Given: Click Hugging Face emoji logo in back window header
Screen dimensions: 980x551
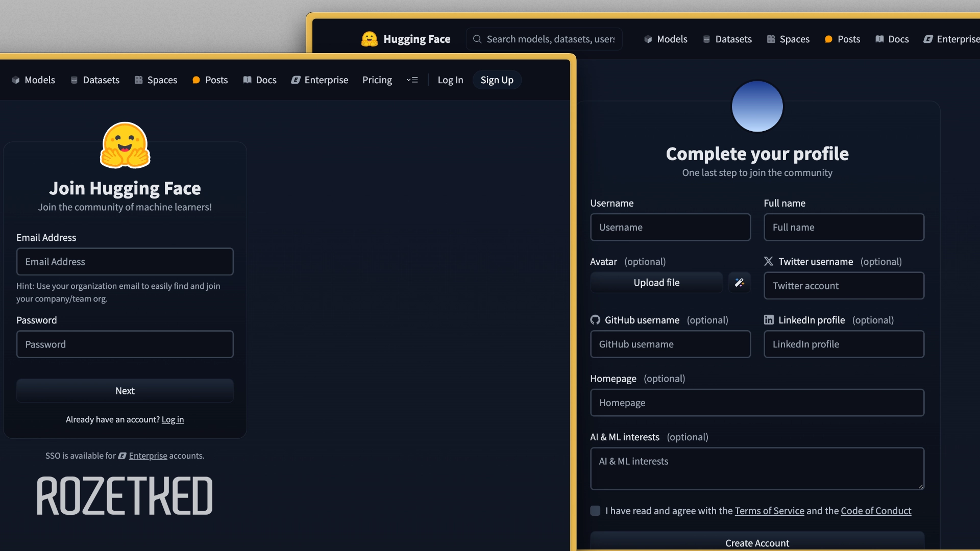Looking at the screenshot, I should [x=369, y=39].
